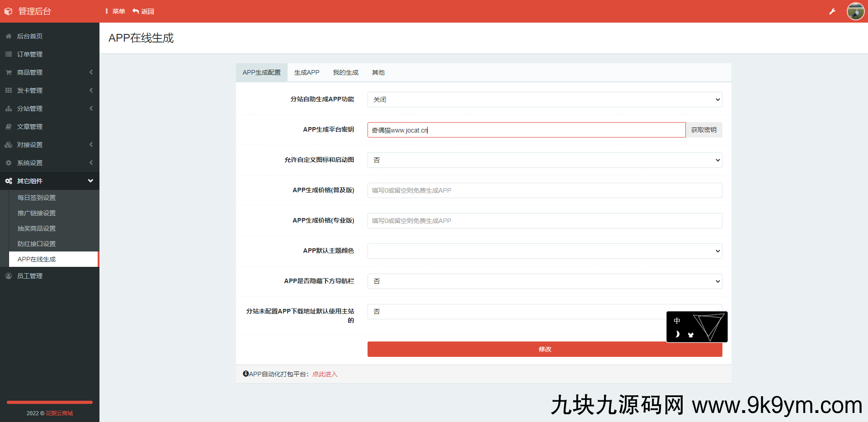
Task: Click the user icon beside 员工管理
Action: click(9, 276)
